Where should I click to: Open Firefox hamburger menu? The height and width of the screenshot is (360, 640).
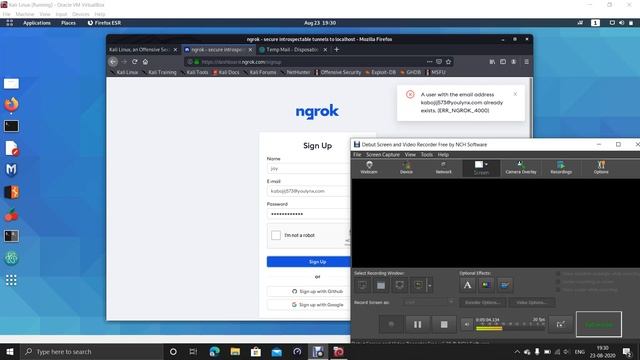point(527,62)
